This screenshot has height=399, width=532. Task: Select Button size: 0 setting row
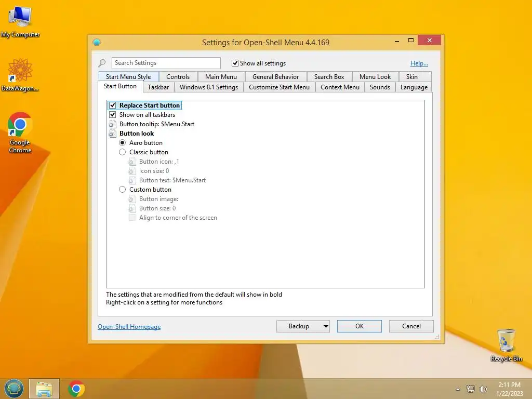click(x=157, y=208)
